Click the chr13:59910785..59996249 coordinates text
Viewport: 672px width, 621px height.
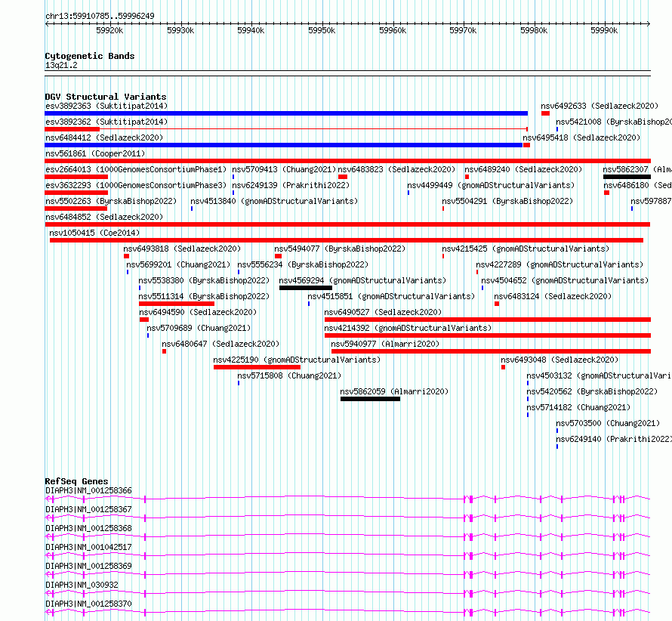click(x=100, y=16)
